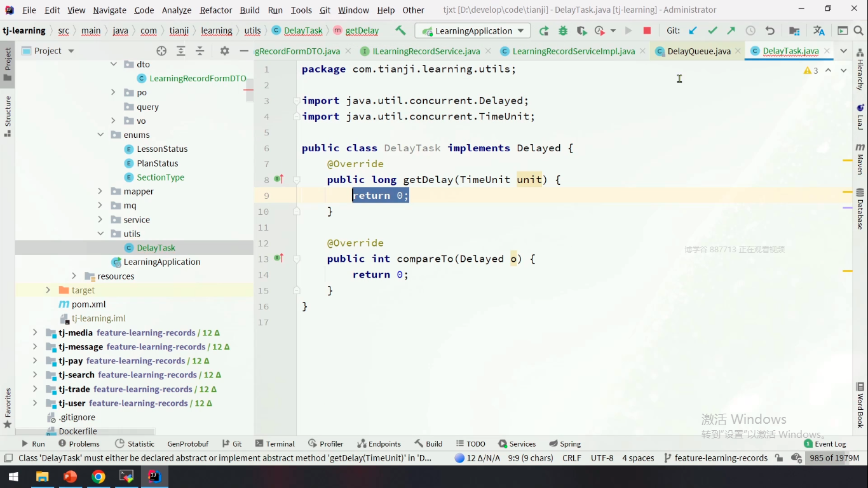Click the Git Commit checkmark icon
Screen dimensions: 868x488
(712, 30)
